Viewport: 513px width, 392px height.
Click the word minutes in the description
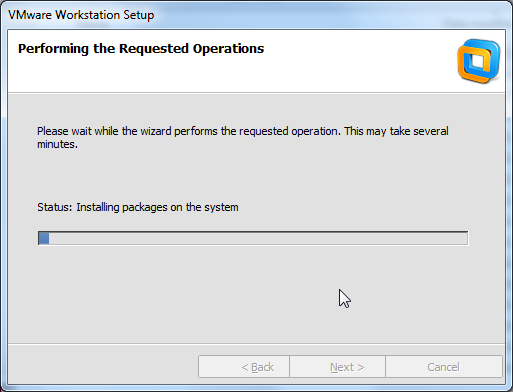click(56, 144)
